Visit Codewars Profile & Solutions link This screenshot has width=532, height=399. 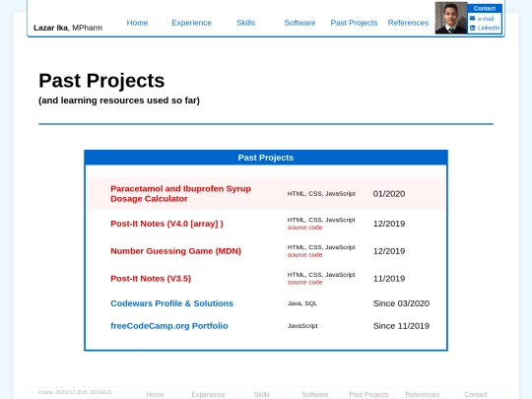[171, 303]
